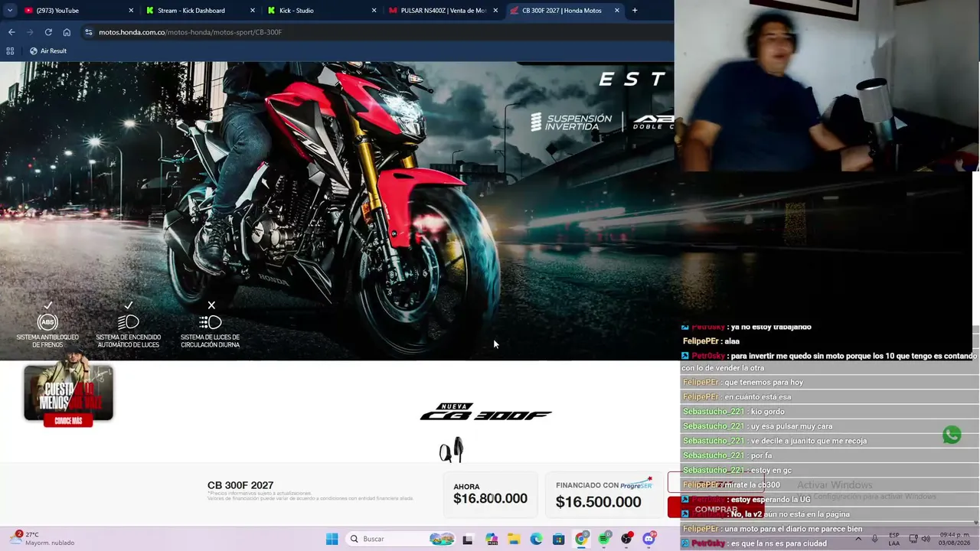Open the Air Result bookmark
The width and height of the screenshot is (980, 551).
pos(47,51)
